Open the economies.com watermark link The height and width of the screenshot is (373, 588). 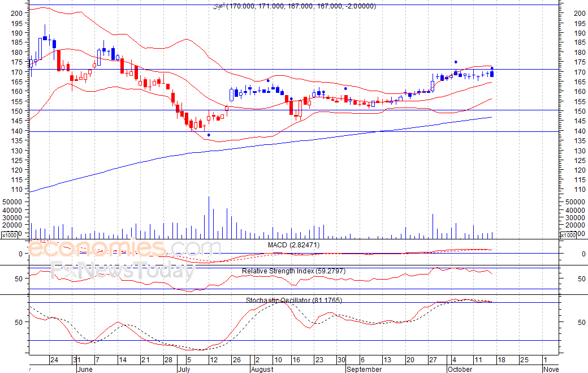tap(124, 248)
